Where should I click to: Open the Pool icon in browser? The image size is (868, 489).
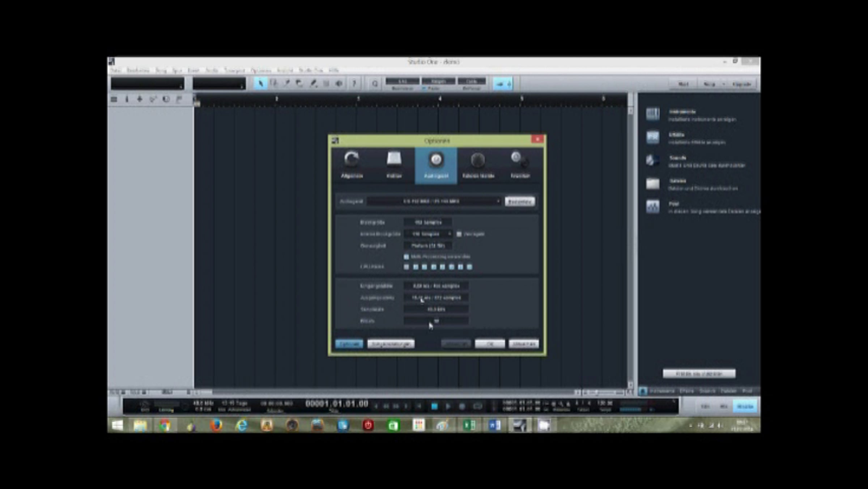(653, 207)
